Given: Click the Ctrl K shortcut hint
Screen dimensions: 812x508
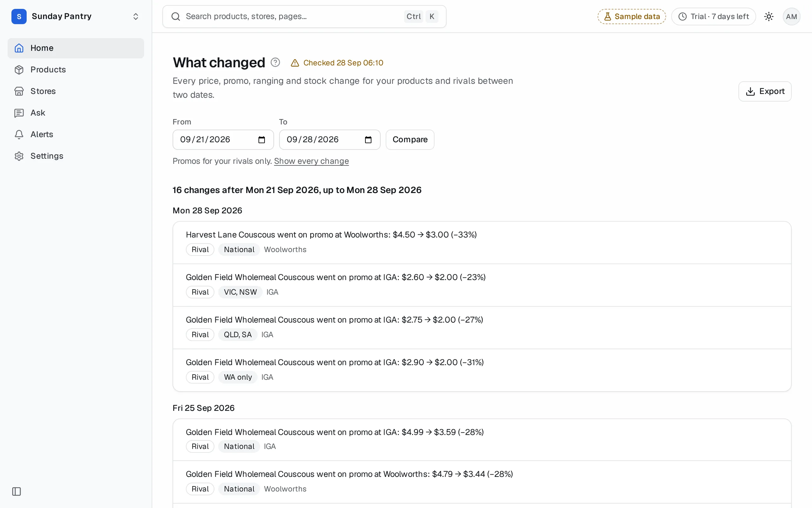Looking at the screenshot, I should pyautogui.click(x=421, y=17).
